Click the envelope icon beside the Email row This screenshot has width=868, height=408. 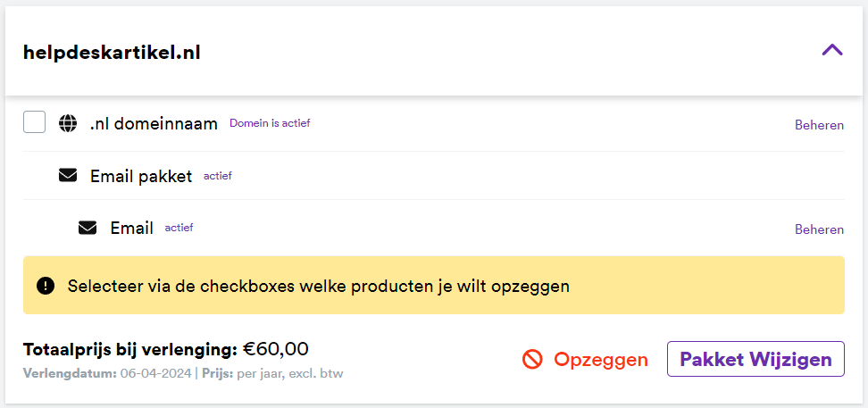point(88,228)
